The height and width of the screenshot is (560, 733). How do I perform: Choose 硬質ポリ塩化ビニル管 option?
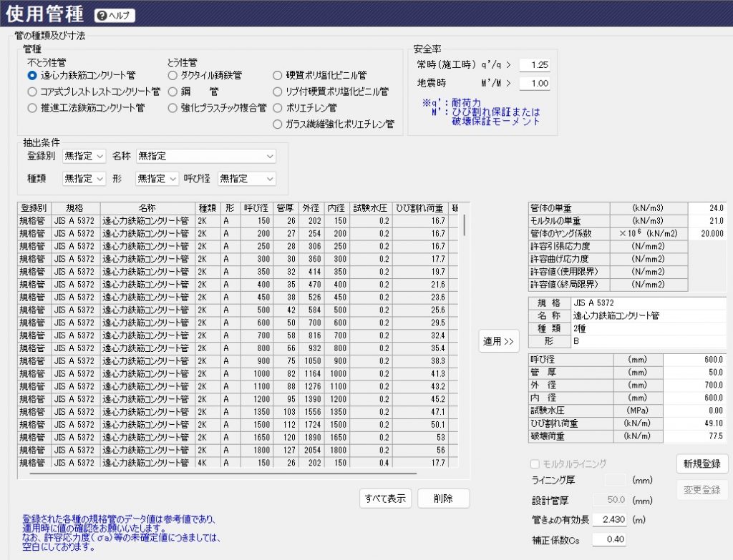(x=278, y=75)
